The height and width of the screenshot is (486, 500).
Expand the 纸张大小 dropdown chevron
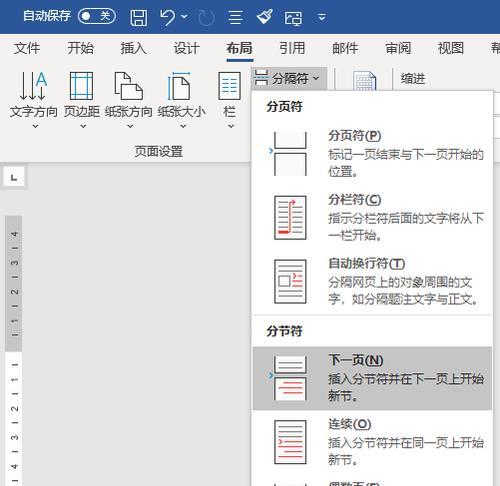point(183,126)
